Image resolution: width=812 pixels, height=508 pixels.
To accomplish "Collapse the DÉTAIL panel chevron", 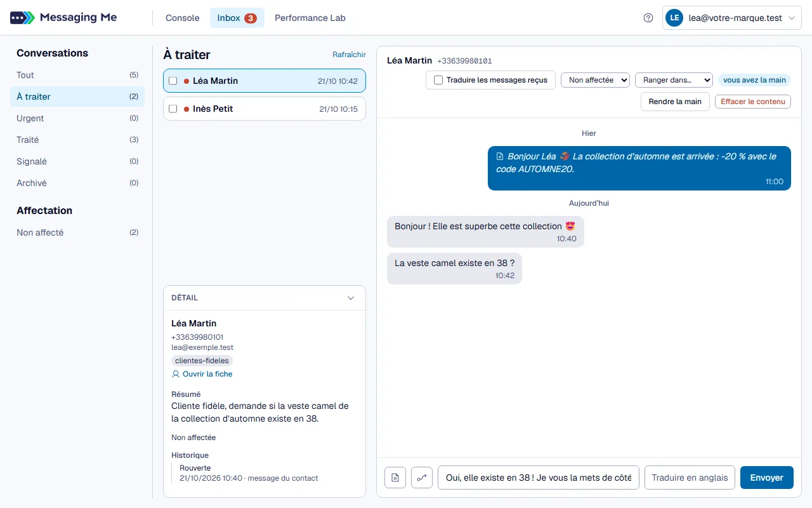I will [x=351, y=298].
